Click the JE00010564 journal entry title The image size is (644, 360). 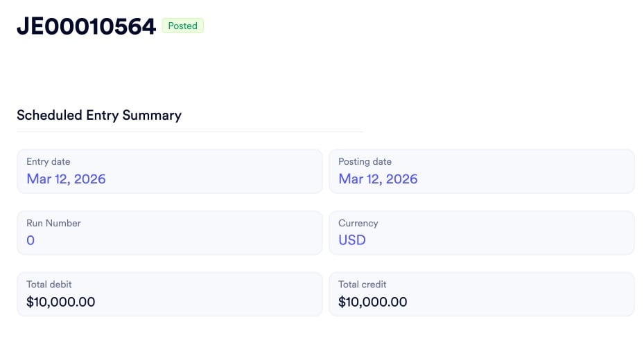point(86,26)
